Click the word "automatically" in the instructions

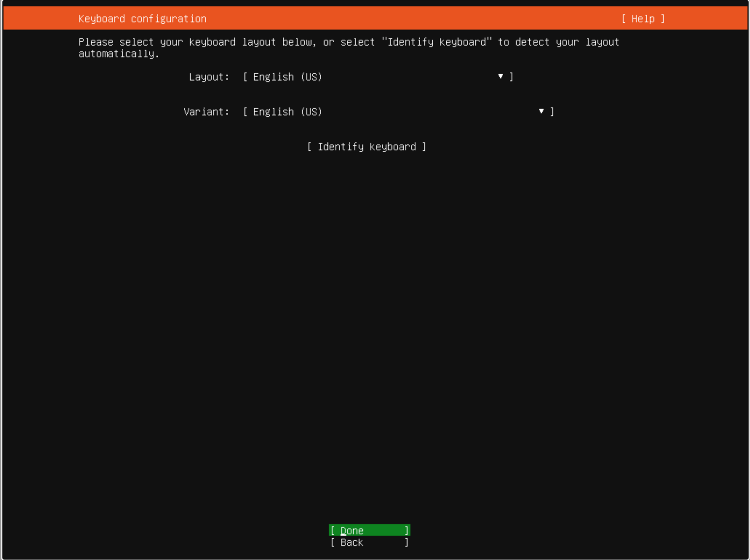click(117, 54)
